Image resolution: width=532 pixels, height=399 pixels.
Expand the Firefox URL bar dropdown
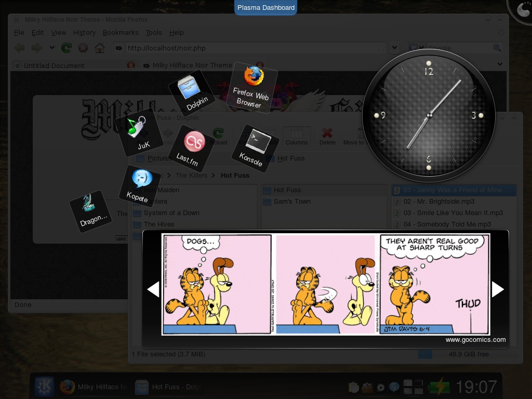pos(394,48)
